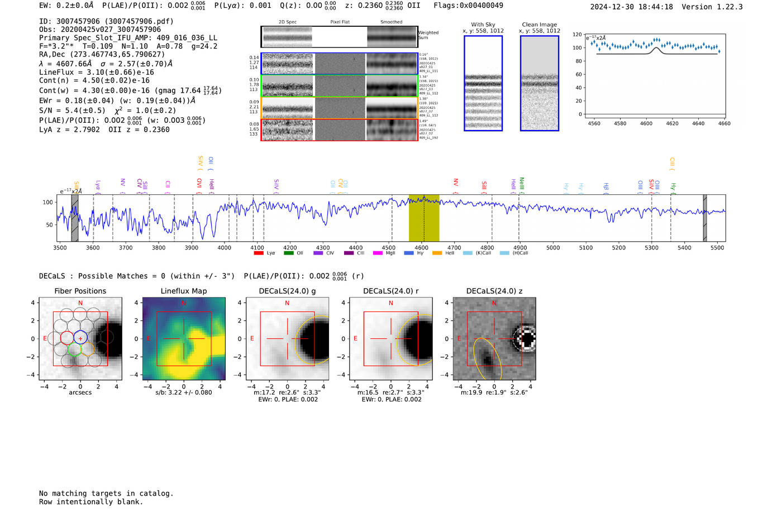Viewport: 782px width, 532px height.
Task: Click the S/N = 5.4(±0.5) text
Action: click(72, 111)
